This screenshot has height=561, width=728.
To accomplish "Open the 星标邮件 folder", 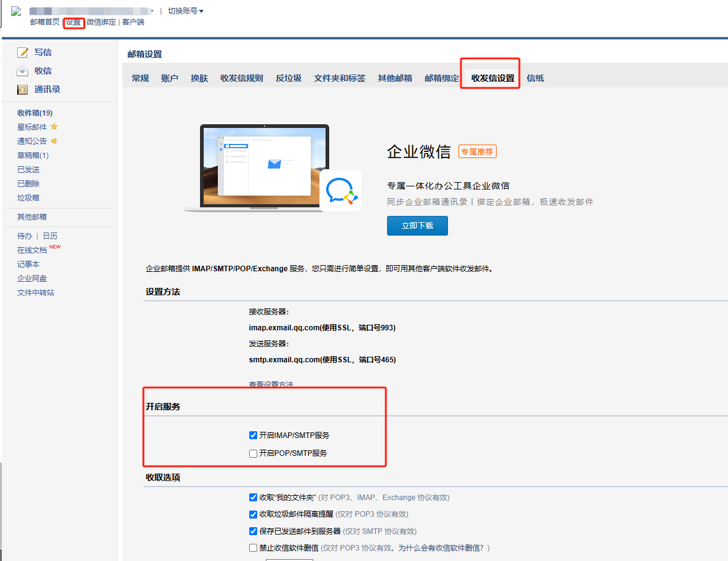I will [x=32, y=127].
